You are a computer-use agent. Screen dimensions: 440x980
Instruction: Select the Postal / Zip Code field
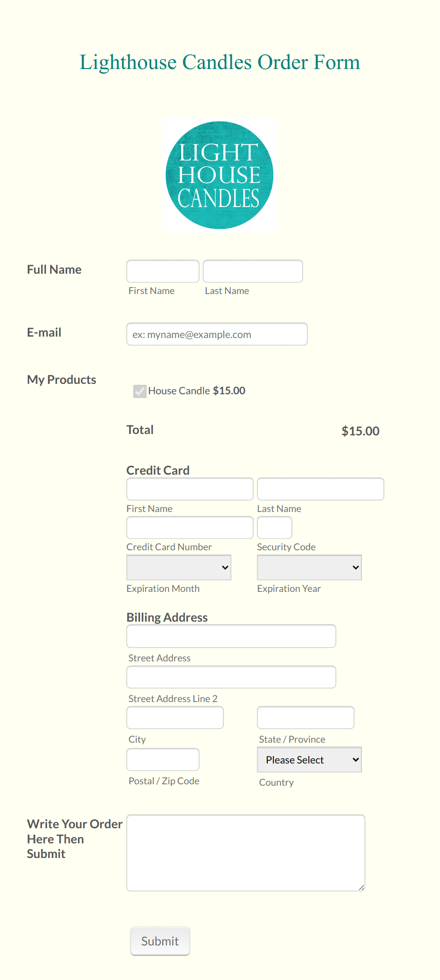point(163,759)
